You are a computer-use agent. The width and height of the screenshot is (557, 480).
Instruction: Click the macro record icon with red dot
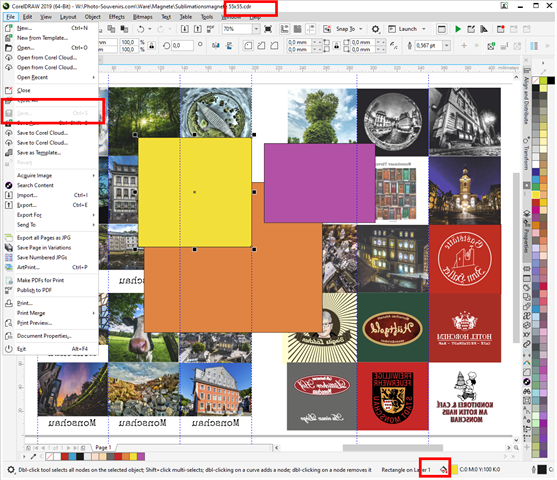[x=501, y=29]
